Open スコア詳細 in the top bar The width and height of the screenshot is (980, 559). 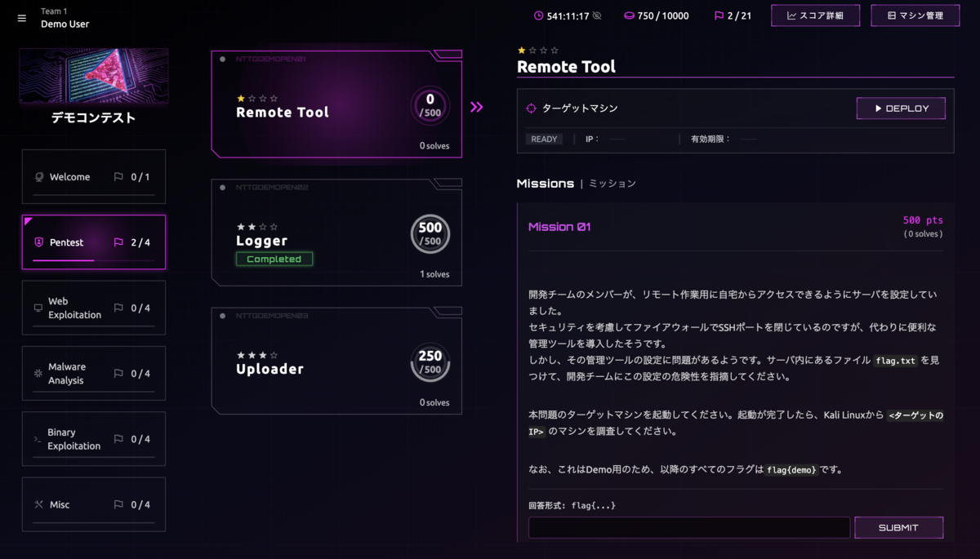(815, 15)
